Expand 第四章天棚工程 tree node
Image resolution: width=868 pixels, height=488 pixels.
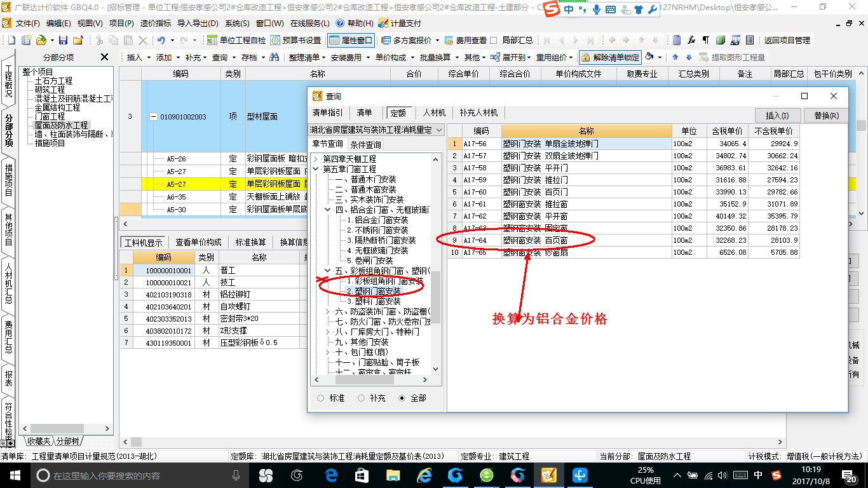pyautogui.click(x=316, y=159)
